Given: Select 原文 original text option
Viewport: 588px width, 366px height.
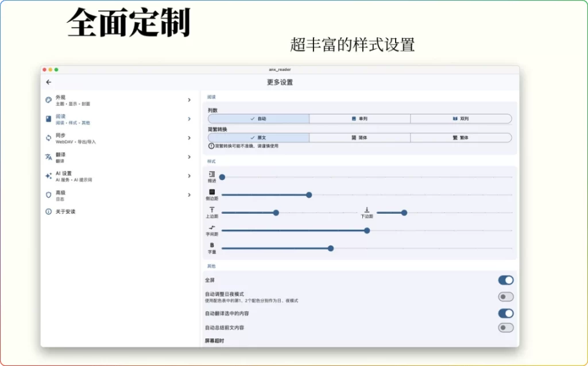Looking at the screenshot, I should click(259, 137).
